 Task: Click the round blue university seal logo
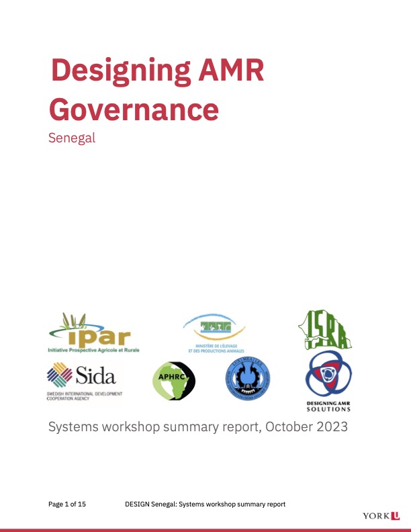point(248,381)
